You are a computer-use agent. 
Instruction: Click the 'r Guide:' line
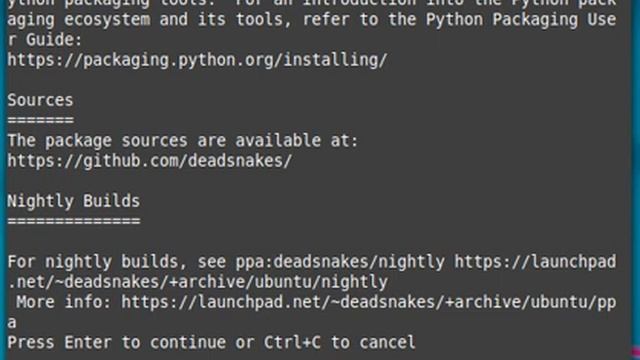pos(45,40)
